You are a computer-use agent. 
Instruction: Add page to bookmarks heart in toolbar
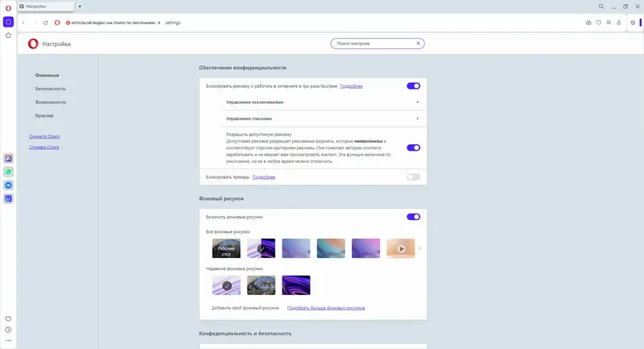(599, 23)
